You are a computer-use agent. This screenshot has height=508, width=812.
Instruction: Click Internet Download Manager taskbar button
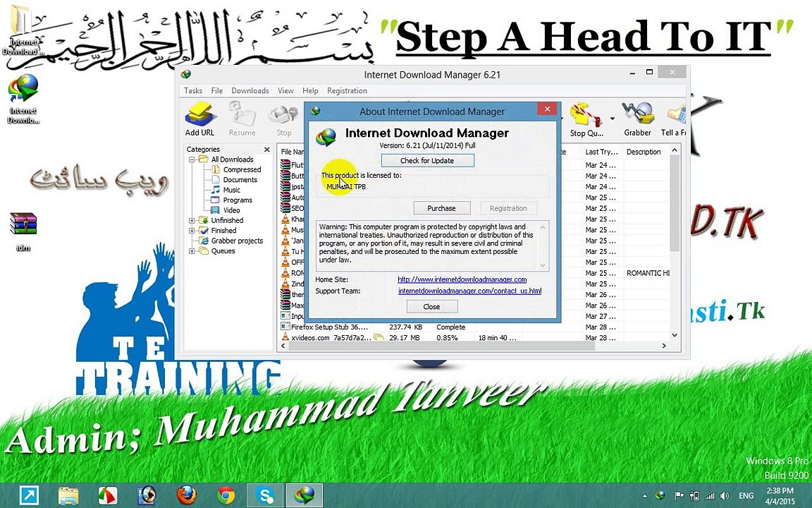pos(304,495)
